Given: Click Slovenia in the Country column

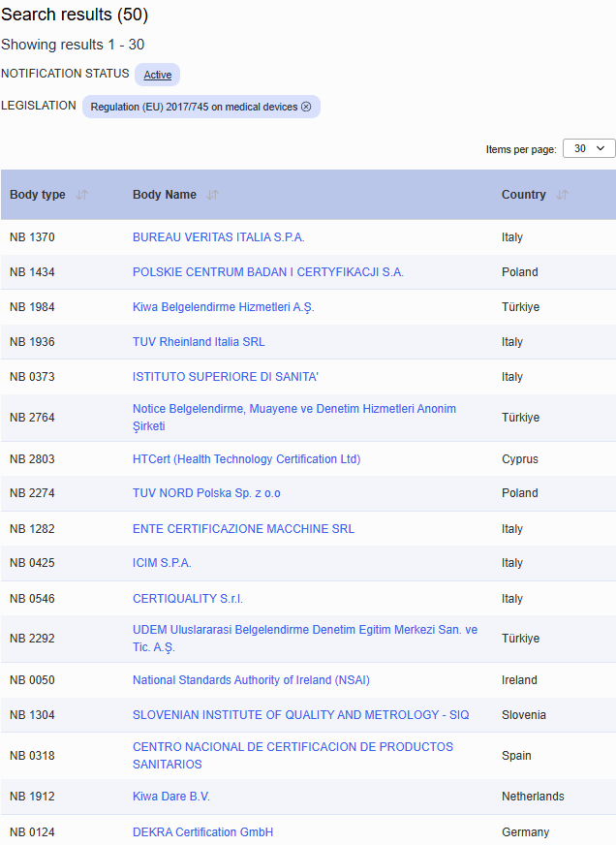Looking at the screenshot, I should pos(524,714).
